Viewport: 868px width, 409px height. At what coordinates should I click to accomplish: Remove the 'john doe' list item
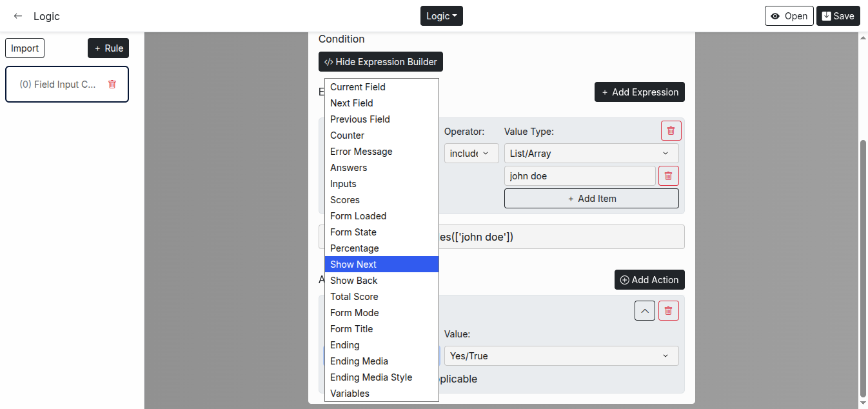click(x=668, y=175)
